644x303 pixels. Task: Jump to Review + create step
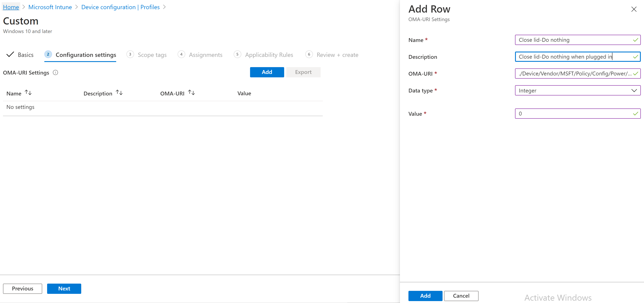(337, 55)
